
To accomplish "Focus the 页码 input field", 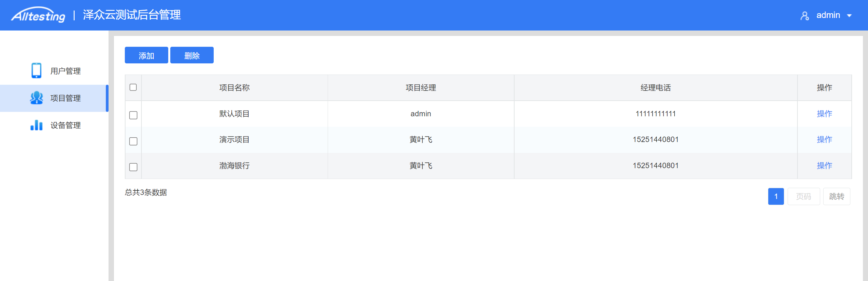I will (x=804, y=196).
